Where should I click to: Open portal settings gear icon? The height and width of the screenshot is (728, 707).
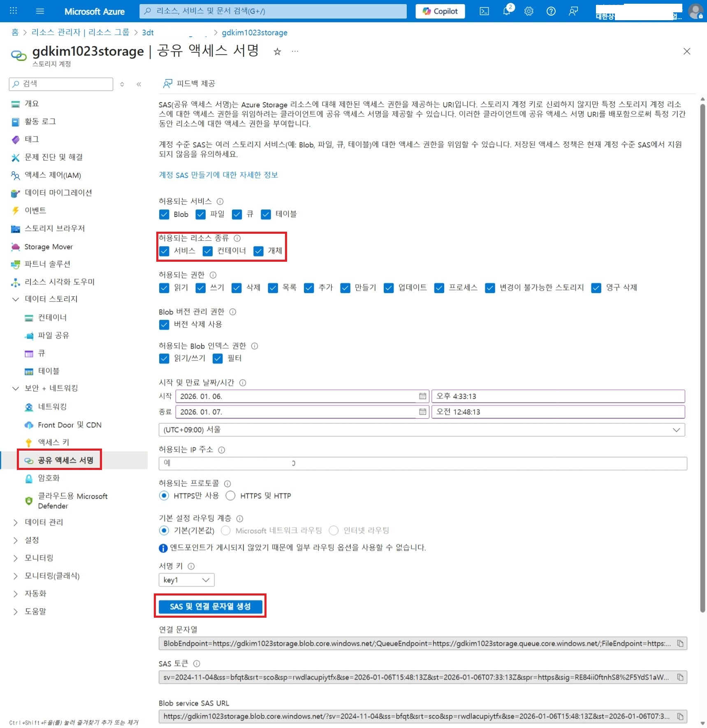coord(529,11)
